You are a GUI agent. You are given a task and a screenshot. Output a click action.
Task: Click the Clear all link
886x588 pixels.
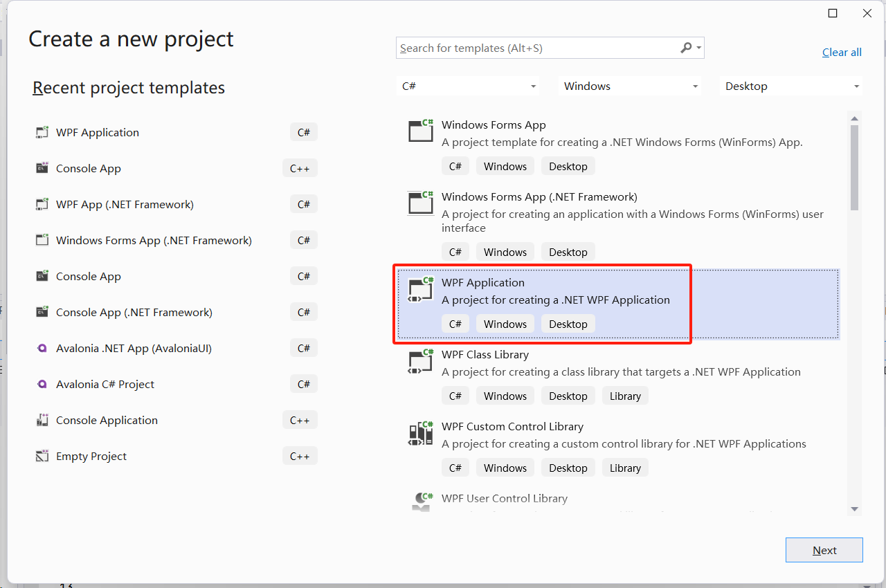tap(842, 53)
